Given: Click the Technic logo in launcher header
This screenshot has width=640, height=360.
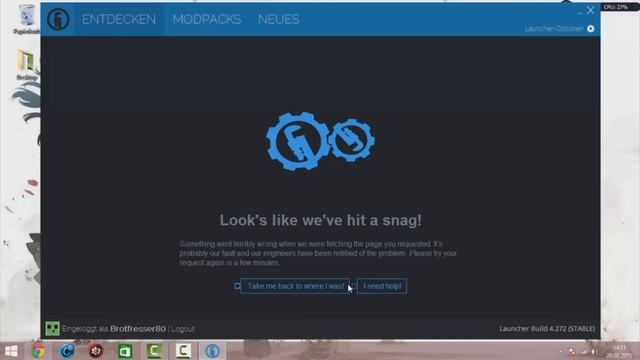Looking at the screenshot, I should pyautogui.click(x=58, y=19).
